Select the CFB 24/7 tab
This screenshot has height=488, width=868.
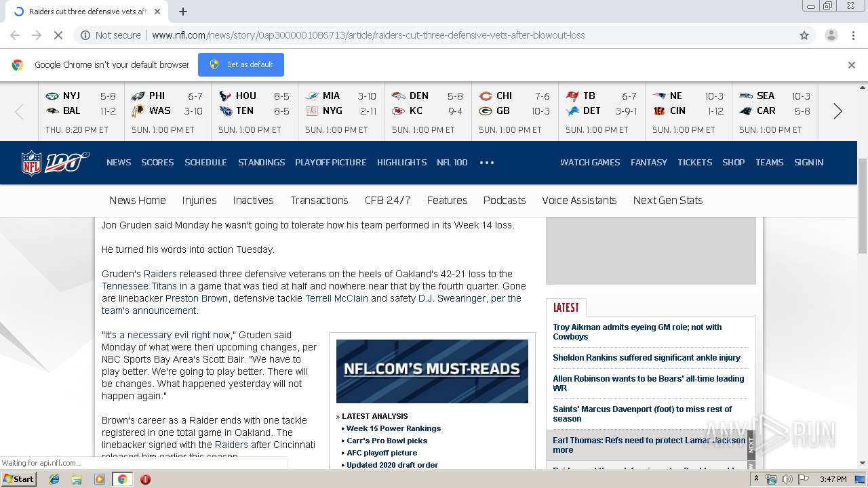tap(387, 201)
